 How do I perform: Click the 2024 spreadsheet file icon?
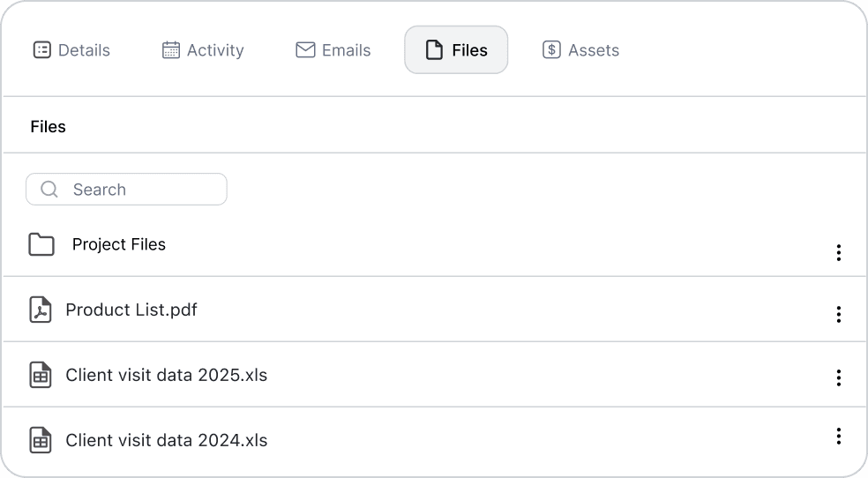(41, 440)
